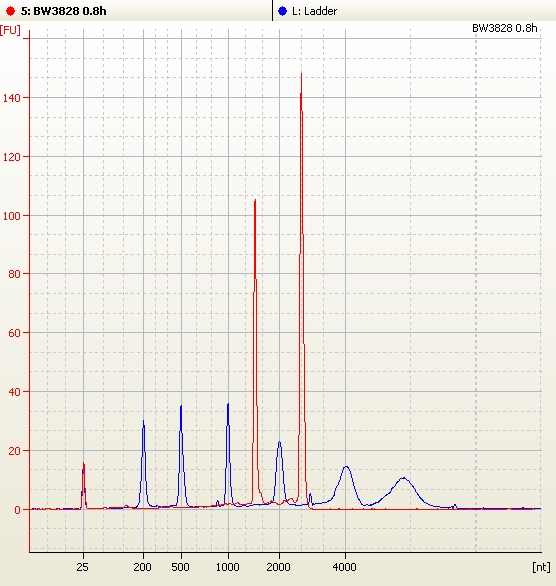556x586 pixels.
Task: Click the red dot sample legend icon
Action: coord(10,11)
